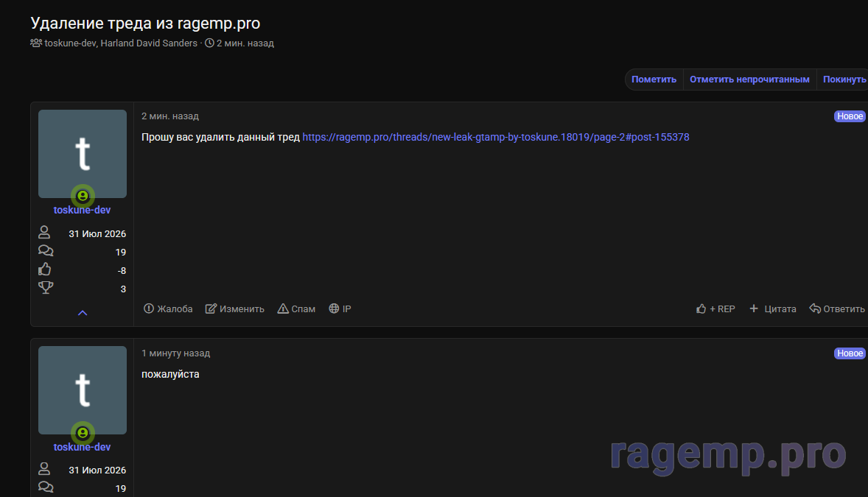
Task: Click participants text toskune-dev, Harland David Sanders
Action: pos(121,43)
